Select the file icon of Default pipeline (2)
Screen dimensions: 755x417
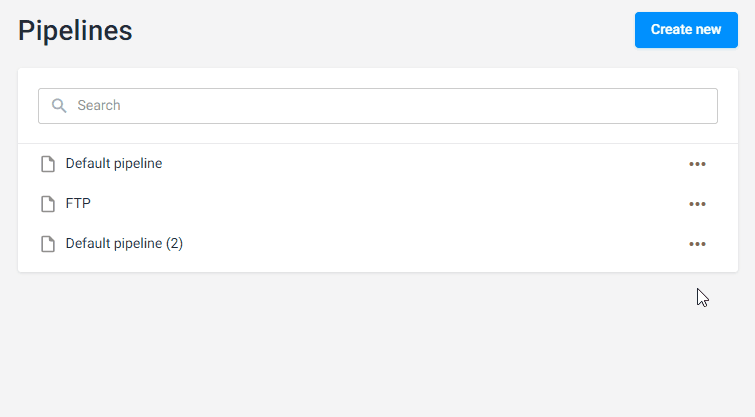[48, 244]
